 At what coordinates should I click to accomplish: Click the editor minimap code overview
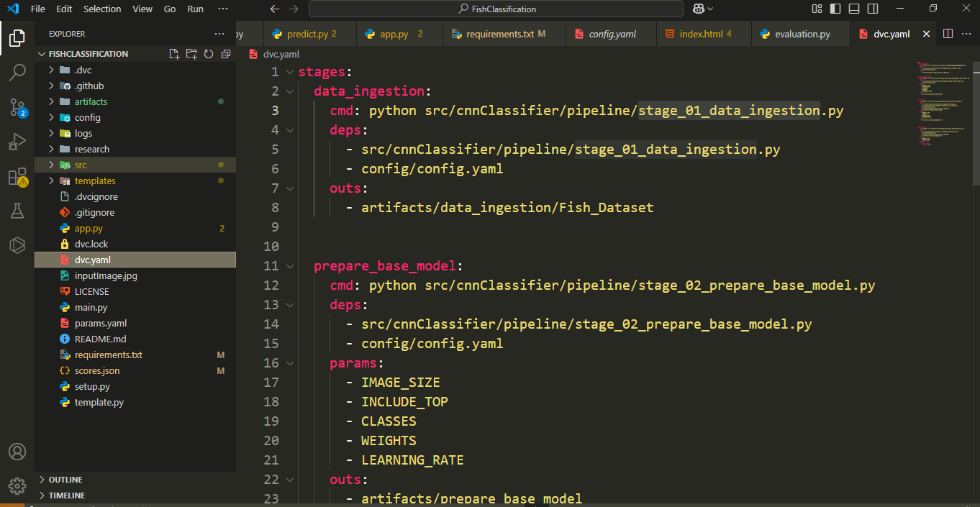pos(943,101)
